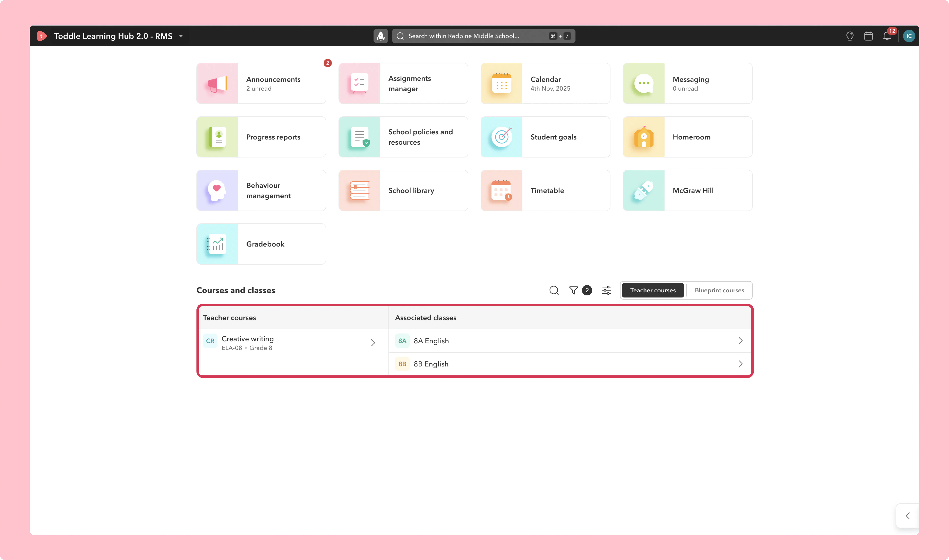Click the 8A class badge

pyautogui.click(x=402, y=341)
